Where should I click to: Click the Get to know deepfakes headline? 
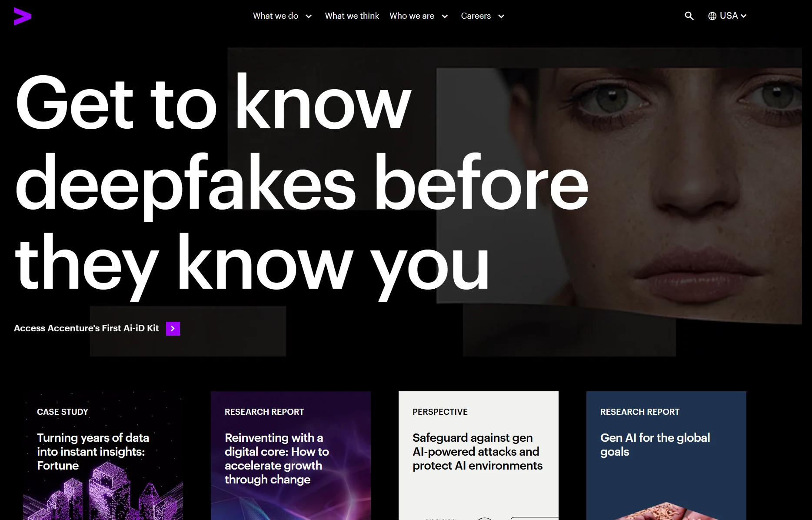(301, 183)
